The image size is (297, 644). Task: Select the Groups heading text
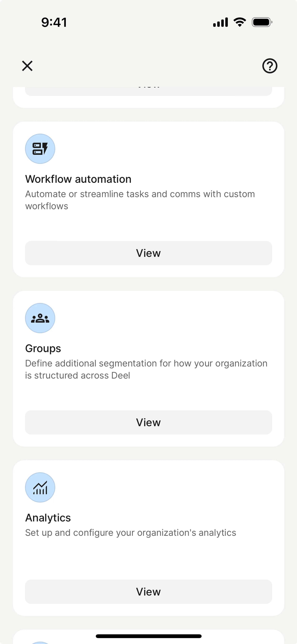[x=43, y=348]
